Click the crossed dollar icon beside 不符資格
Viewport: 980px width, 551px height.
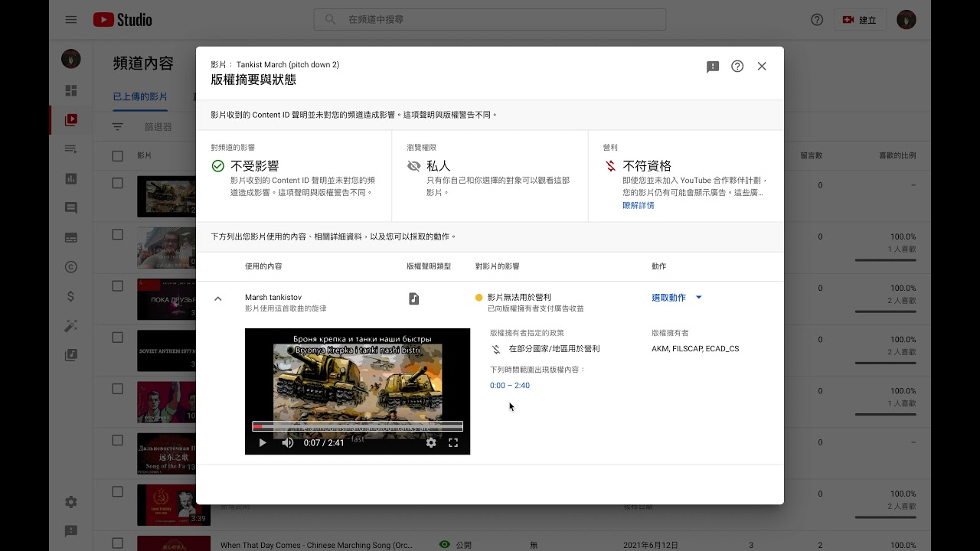610,166
